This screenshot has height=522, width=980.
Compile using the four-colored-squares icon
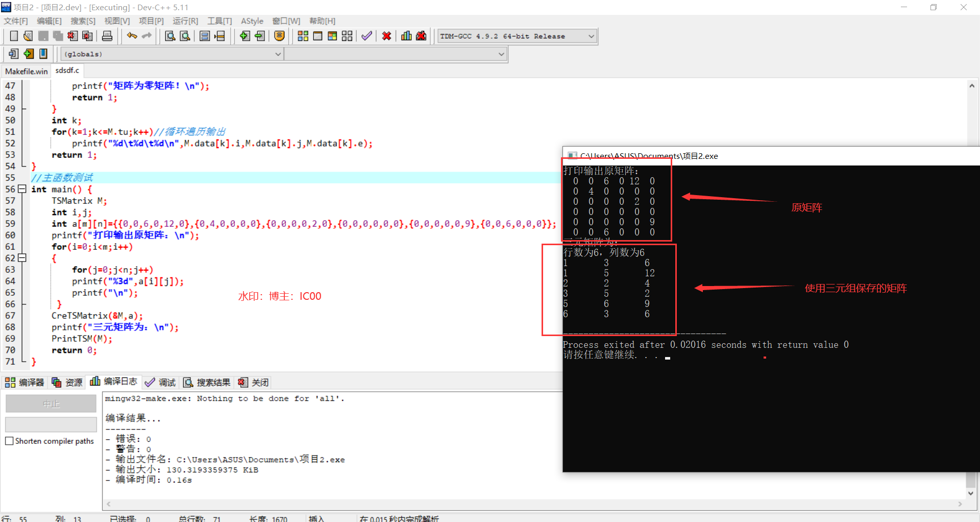click(303, 36)
